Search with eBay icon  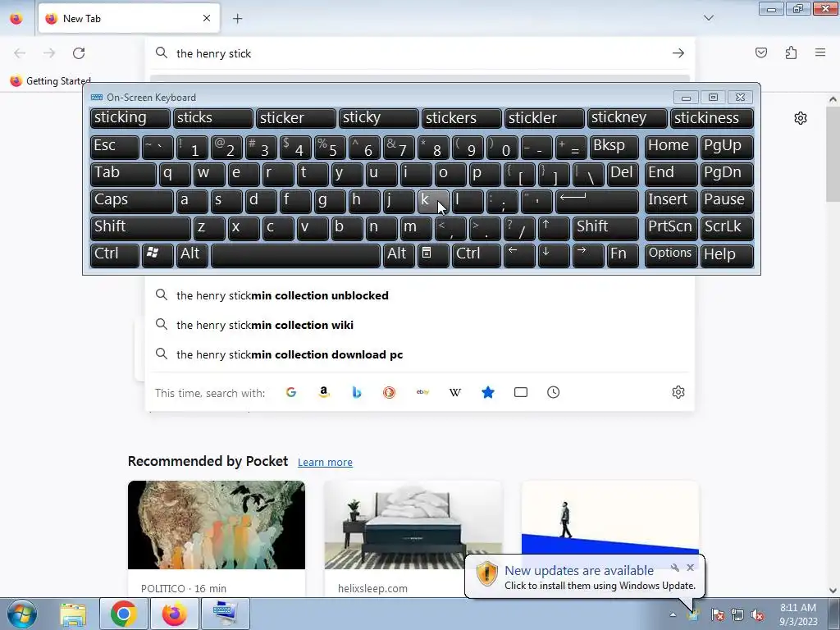pyautogui.click(x=422, y=392)
